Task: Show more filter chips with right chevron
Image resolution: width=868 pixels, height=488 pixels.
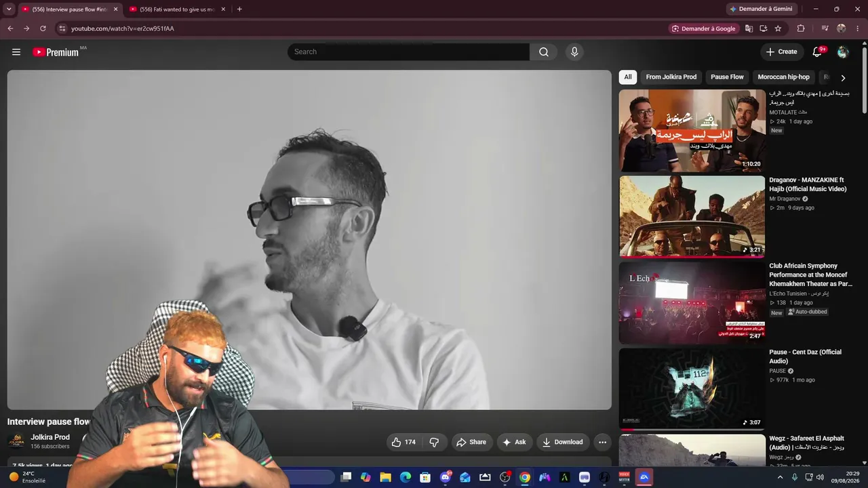Action: click(x=843, y=78)
